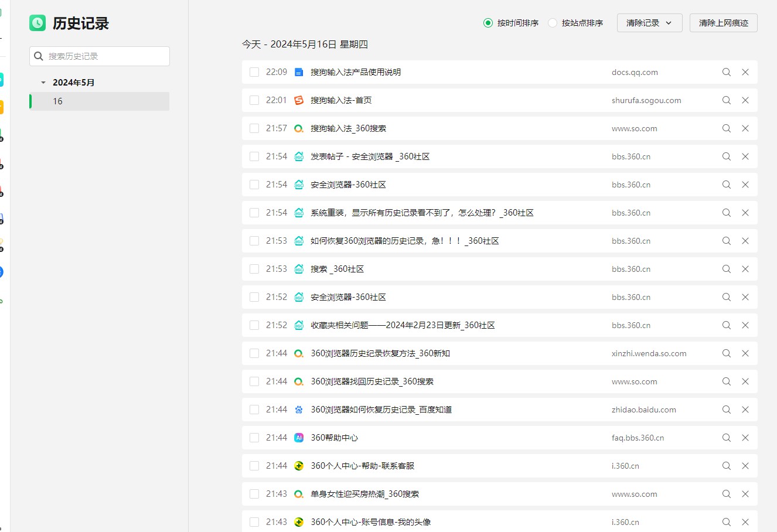Click the Sogou favicon on 搜狗输入法-首页 row
777x532 pixels.
[299, 100]
